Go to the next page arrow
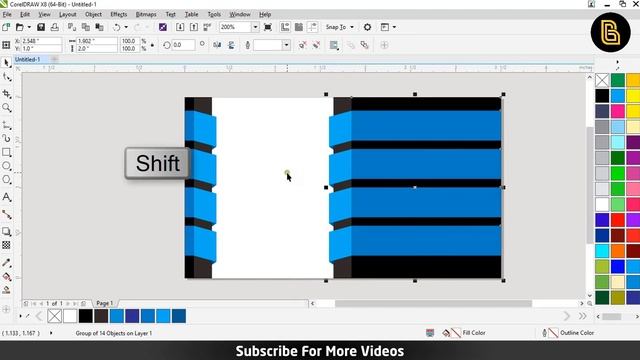640x360 pixels. click(x=68, y=304)
